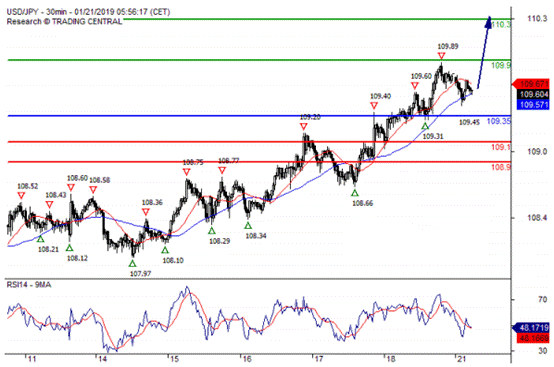Click green triangle above 108.29 low
Screen dimensions: 554x367
click(212, 231)
